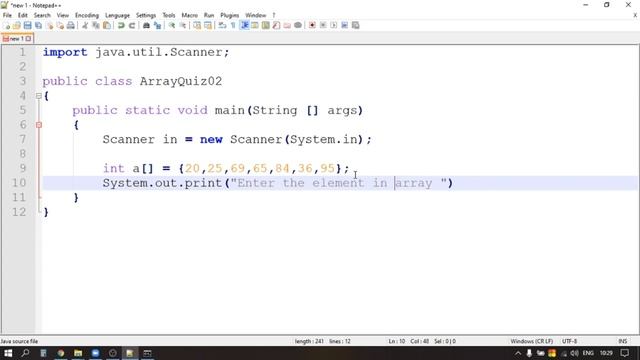Click 'Windows (CR LF)' in status bar
This screenshot has width=640, height=360.
click(x=531, y=341)
